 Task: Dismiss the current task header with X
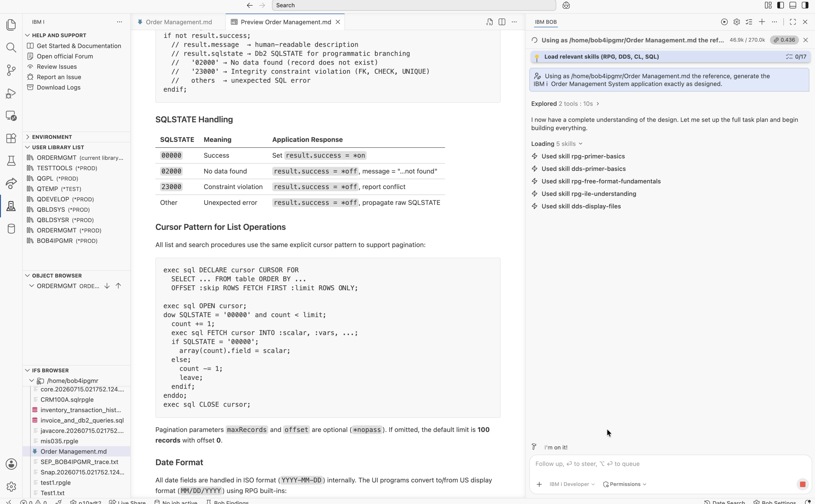click(x=805, y=40)
